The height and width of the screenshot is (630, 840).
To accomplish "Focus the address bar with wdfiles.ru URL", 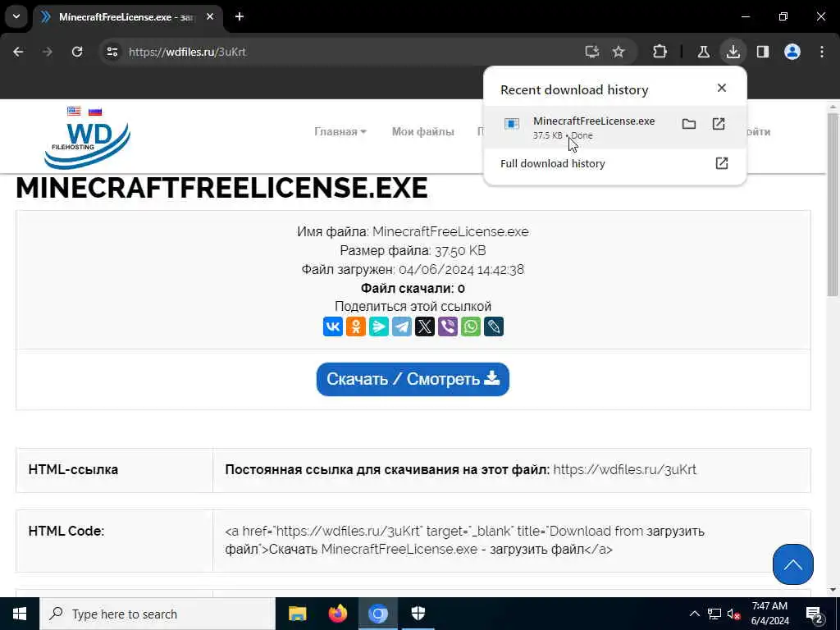I will click(343, 52).
